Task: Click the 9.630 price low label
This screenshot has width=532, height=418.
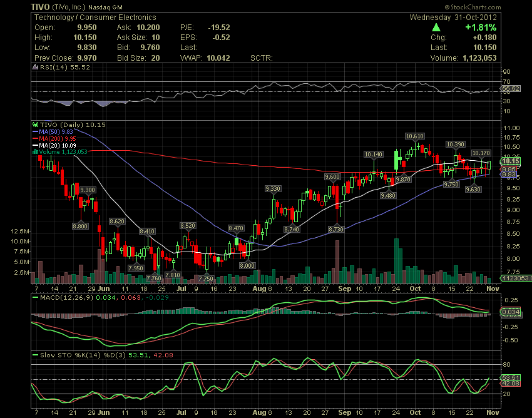Action: (x=473, y=190)
